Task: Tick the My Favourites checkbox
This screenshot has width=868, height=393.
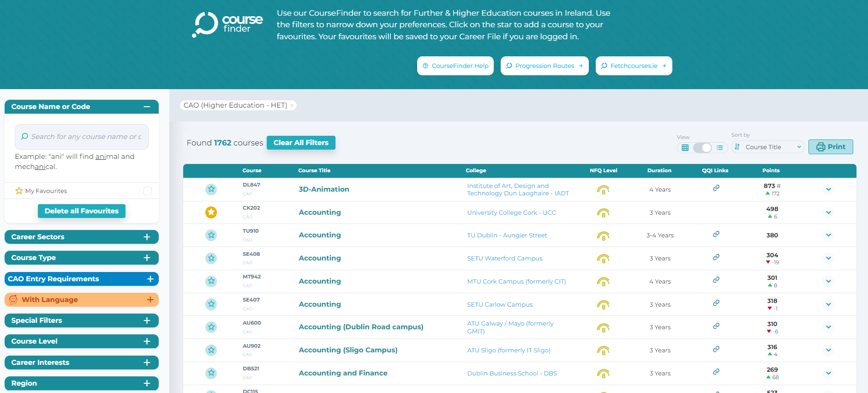Action: pos(148,191)
